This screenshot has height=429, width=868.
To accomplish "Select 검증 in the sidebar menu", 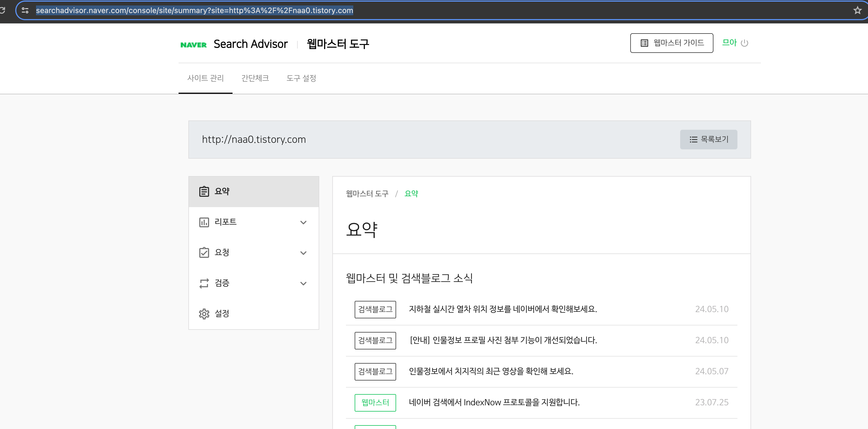I will point(254,283).
